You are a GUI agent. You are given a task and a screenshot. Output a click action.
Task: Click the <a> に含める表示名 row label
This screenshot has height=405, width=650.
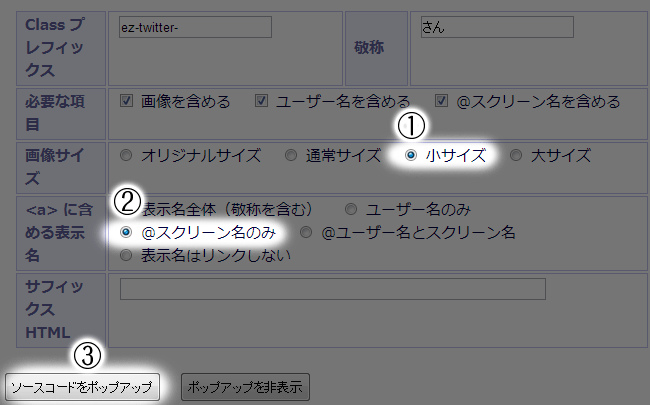(x=58, y=233)
